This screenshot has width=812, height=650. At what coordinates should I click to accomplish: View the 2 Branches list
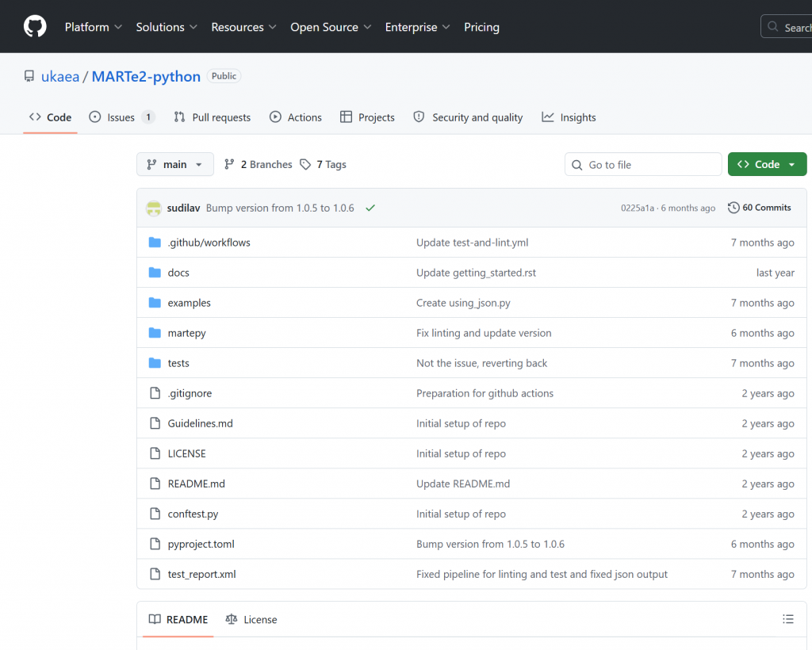click(259, 165)
